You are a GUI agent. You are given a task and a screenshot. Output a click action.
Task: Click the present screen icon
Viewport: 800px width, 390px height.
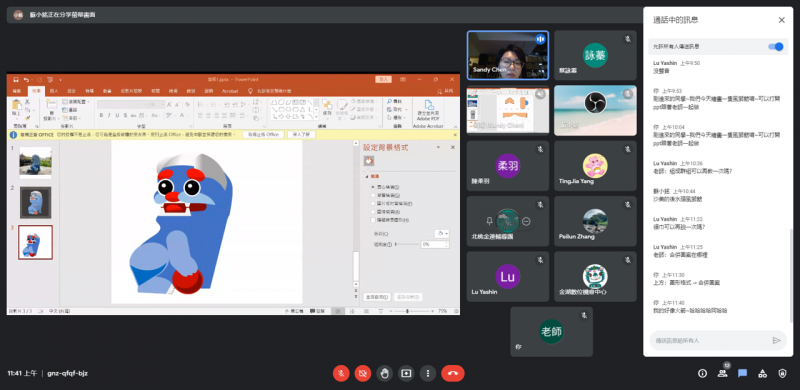click(406, 373)
